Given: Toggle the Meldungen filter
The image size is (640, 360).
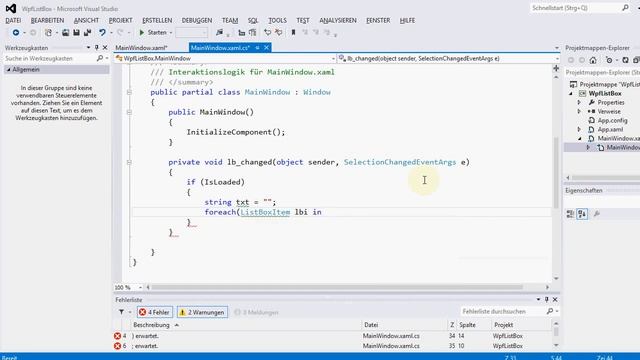Looking at the screenshot, I should 256,312.
